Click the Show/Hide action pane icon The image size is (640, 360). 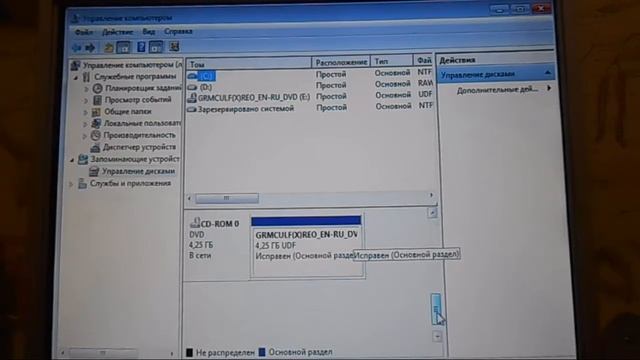click(x=156, y=47)
